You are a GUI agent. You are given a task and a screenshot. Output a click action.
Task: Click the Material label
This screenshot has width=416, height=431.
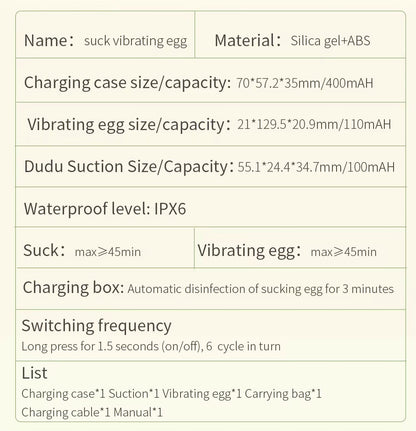pyautogui.click(x=248, y=41)
